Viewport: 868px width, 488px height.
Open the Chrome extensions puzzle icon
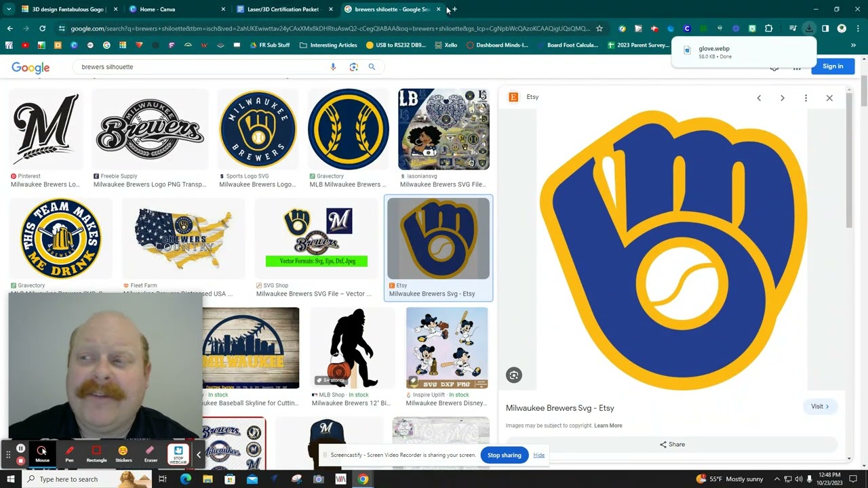click(768, 28)
